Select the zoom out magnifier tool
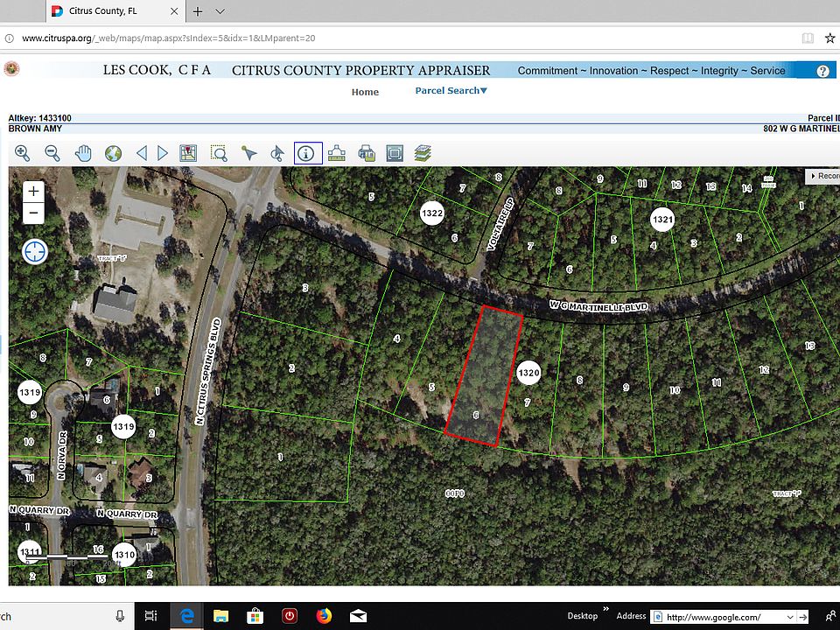The height and width of the screenshot is (630, 840). (x=52, y=153)
